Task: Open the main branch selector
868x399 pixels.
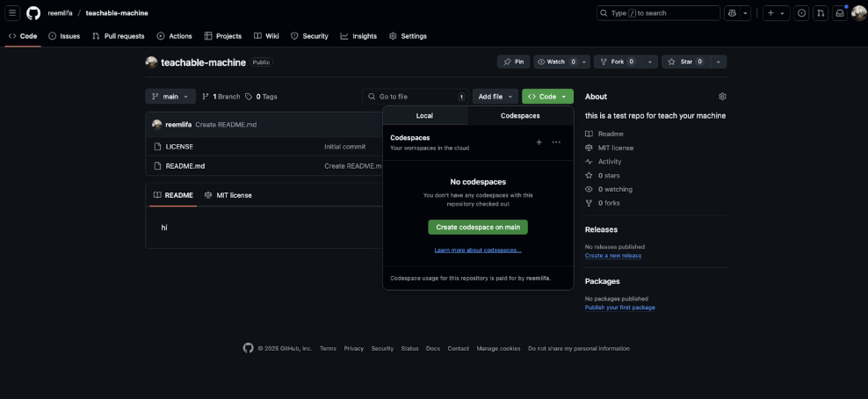Action: click(x=170, y=97)
